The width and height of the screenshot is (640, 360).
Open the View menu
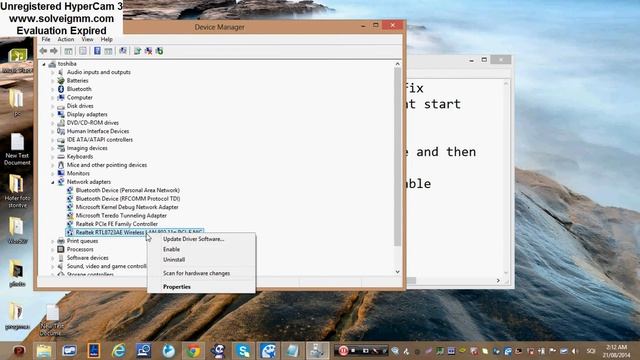pos(87,40)
